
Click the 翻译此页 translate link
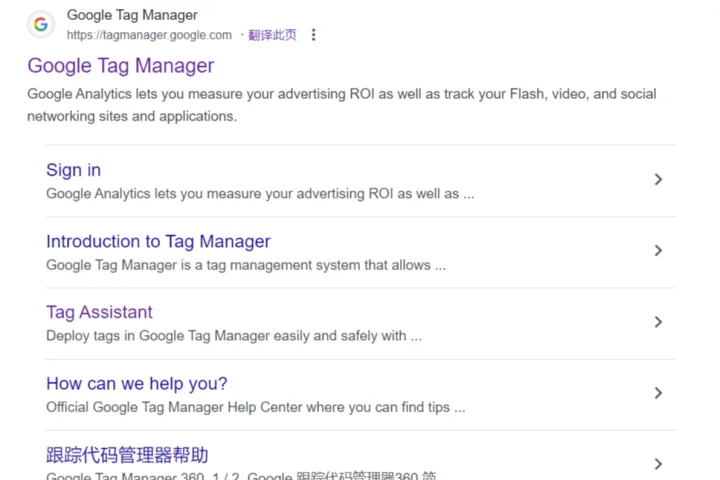272,35
